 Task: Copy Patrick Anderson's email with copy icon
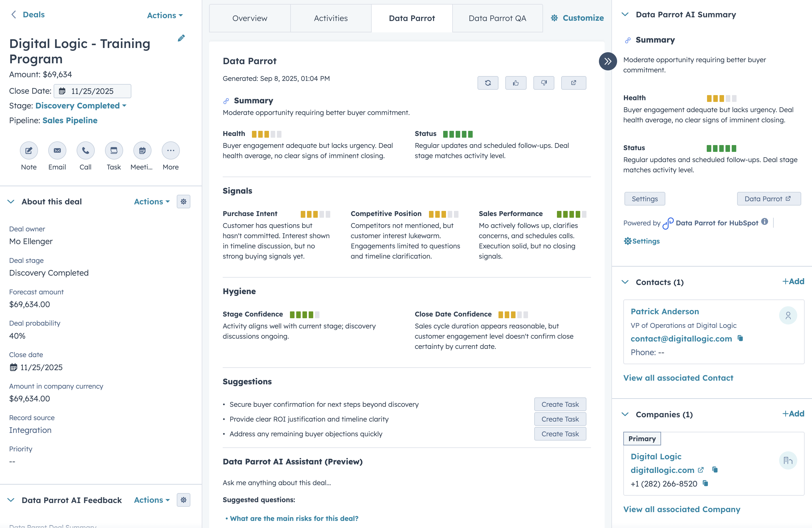(x=740, y=339)
